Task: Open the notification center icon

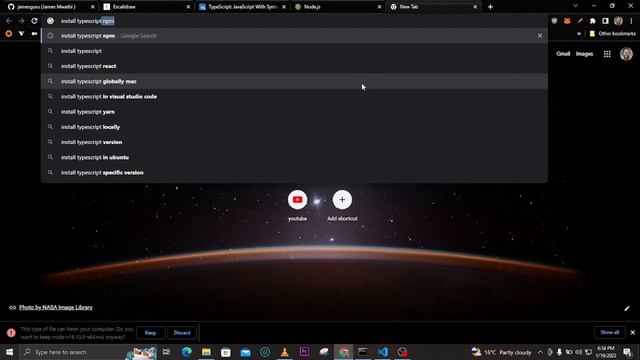Action: point(627,352)
